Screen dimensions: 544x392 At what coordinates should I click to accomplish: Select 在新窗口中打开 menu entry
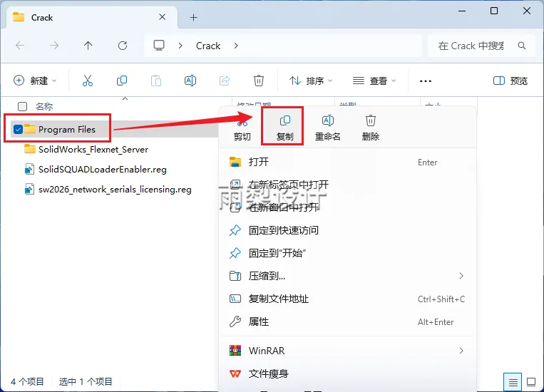pyautogui.click(x=348, y=207)
